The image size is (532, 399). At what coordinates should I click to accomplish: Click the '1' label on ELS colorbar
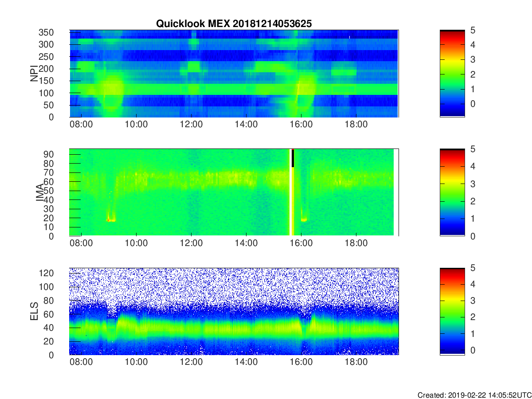coord(473,333)
